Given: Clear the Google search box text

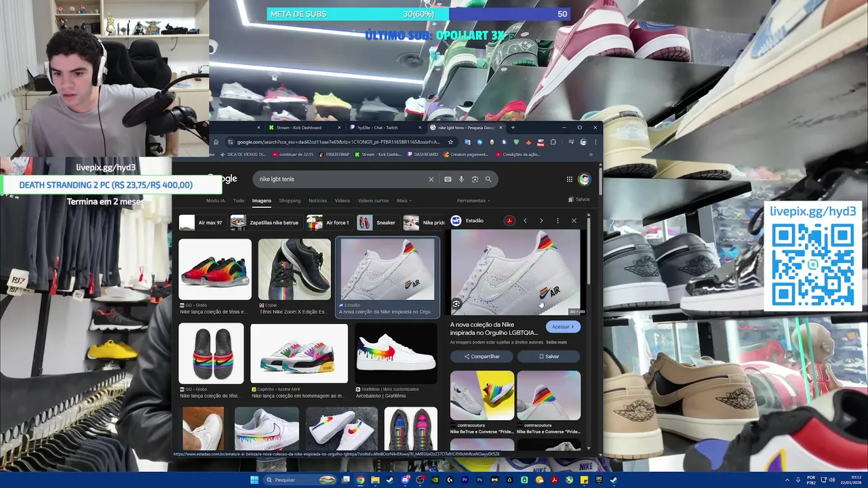Looking at the screenshot, I should (431, 179).
